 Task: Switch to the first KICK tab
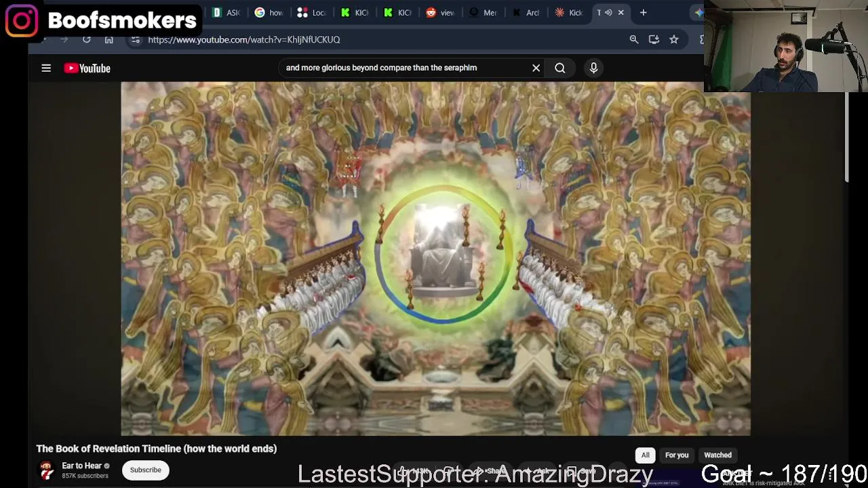354,12
